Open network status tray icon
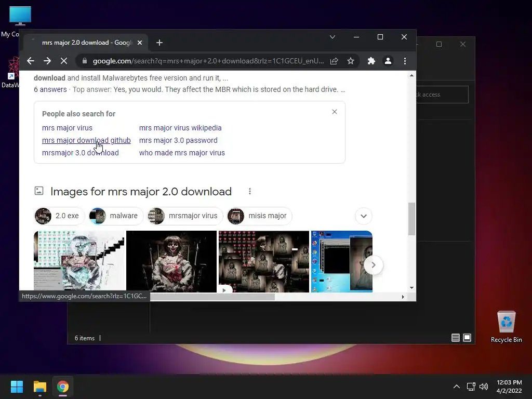Screen dimensions: 532x399 click(471, 387)
